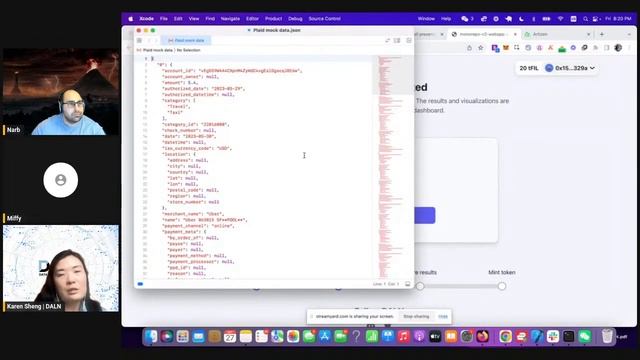The image size is (640, 360).
Task: Open the browser three-dot menu
Action: click(x=629, y=48)
